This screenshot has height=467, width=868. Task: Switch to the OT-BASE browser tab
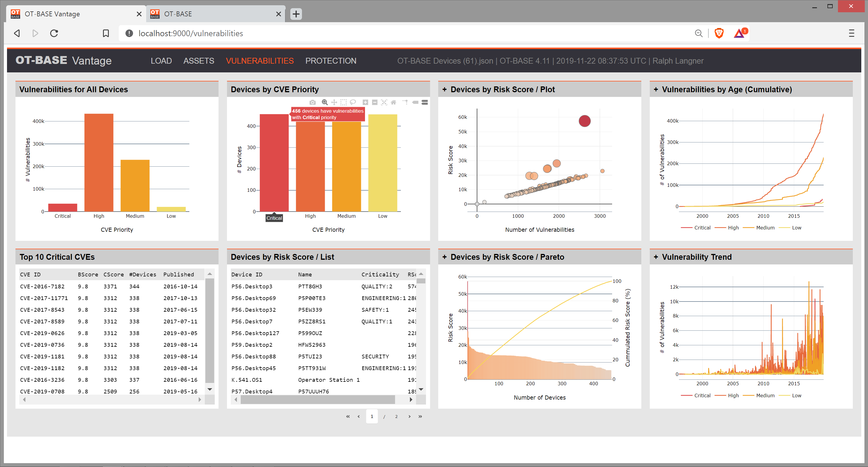pyautogui.click(x=216, y=14)
